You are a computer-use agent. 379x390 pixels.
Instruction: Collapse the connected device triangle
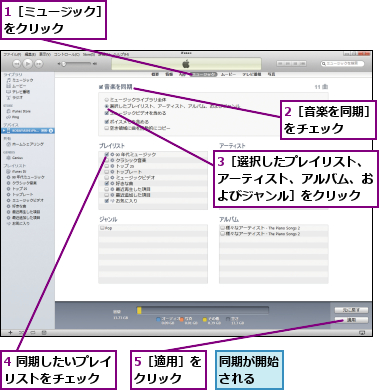coord(4,131)
